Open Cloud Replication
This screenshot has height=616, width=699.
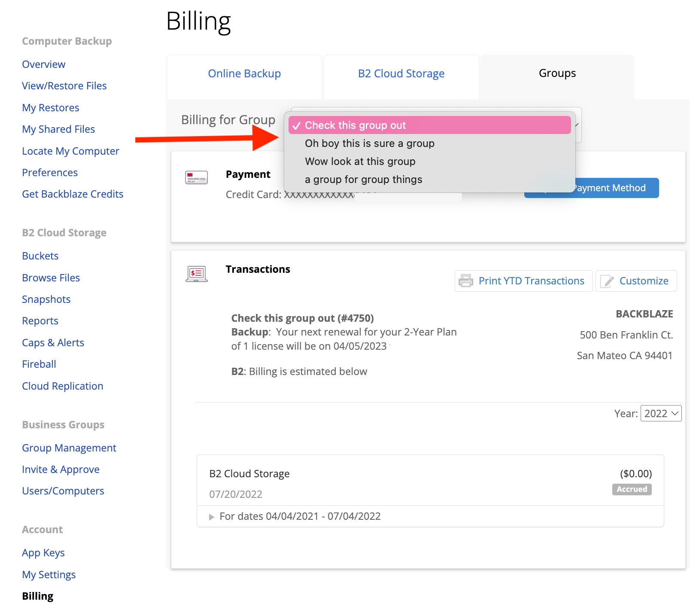tap(63, 386)
